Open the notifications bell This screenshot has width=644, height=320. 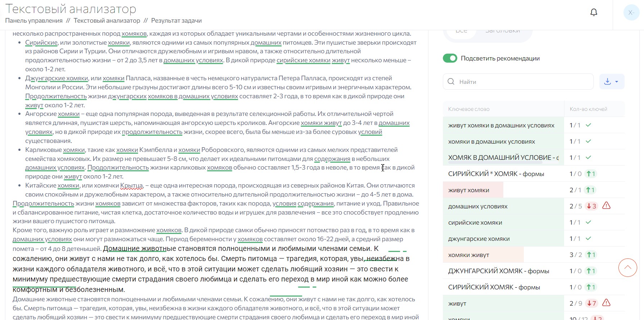(594, 13)
